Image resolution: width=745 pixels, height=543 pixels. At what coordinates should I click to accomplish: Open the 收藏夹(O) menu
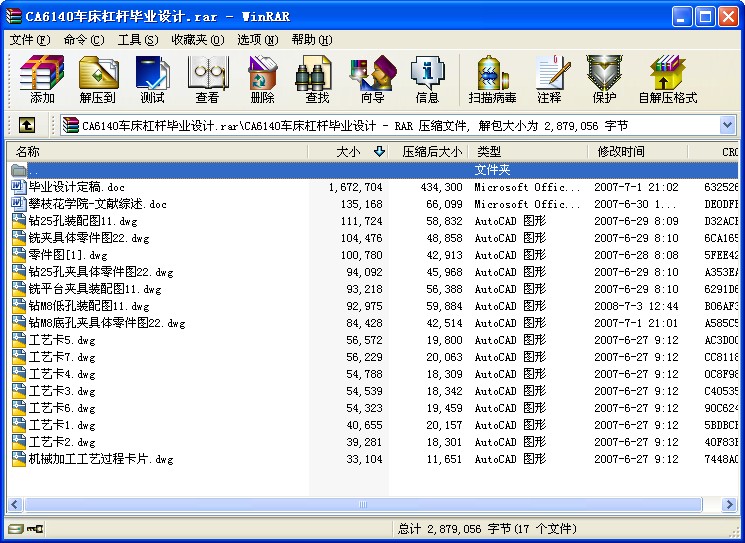(x=198, y=40)
